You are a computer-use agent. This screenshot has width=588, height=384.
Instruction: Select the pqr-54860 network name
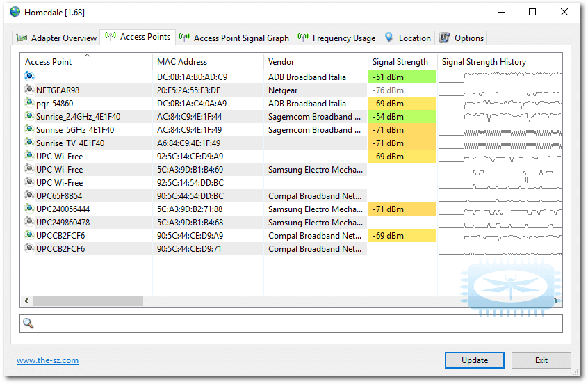tap(55, 104)
